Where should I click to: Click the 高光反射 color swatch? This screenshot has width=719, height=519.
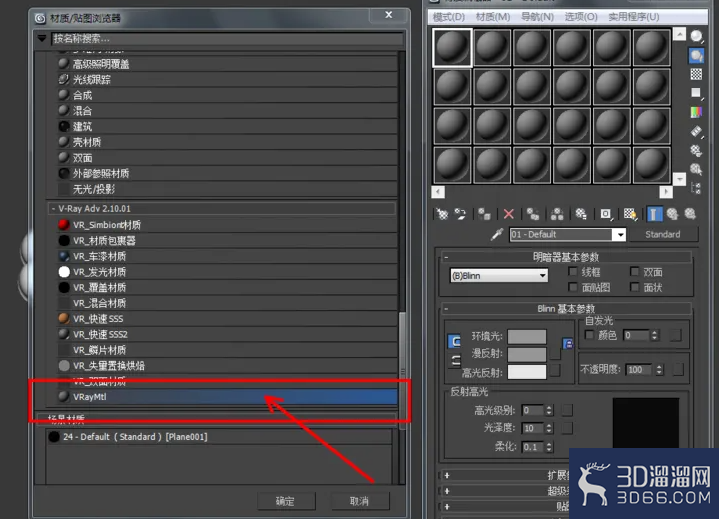click(527, 372)
